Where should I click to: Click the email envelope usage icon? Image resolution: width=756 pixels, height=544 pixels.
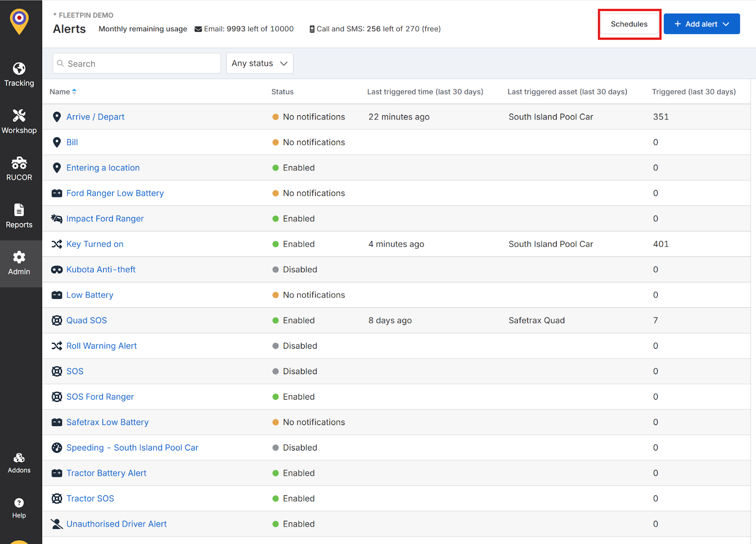(x=198, y=29)
